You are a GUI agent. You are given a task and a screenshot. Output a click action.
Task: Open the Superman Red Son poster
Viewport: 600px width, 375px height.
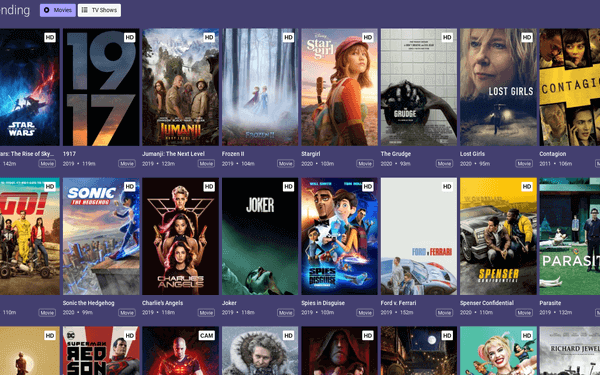coord(101,351)
